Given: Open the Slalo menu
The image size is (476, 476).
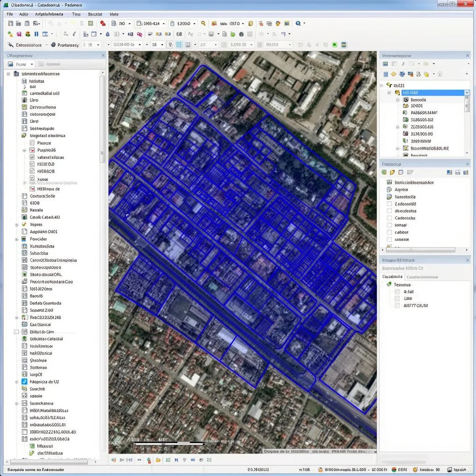Looking at the screenshot, I should pos(114,14).
